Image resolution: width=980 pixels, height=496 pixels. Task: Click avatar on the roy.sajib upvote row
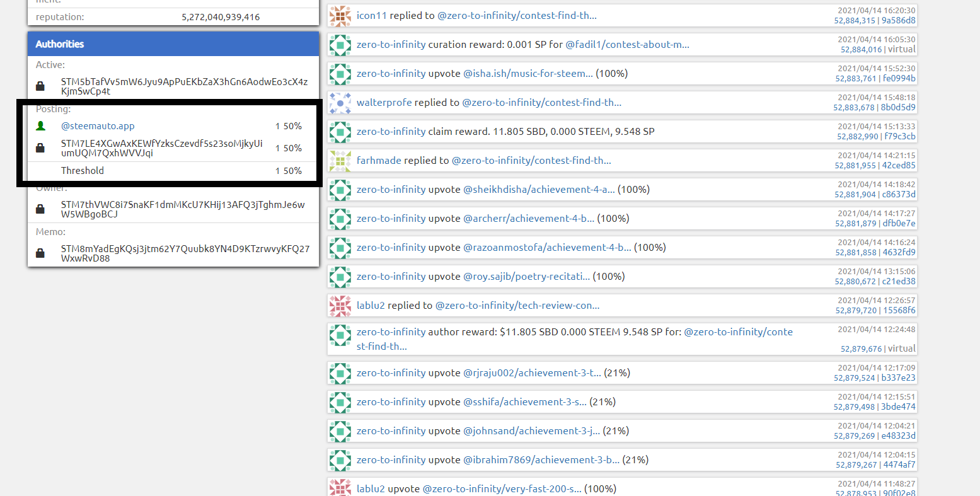pos(340,277)
